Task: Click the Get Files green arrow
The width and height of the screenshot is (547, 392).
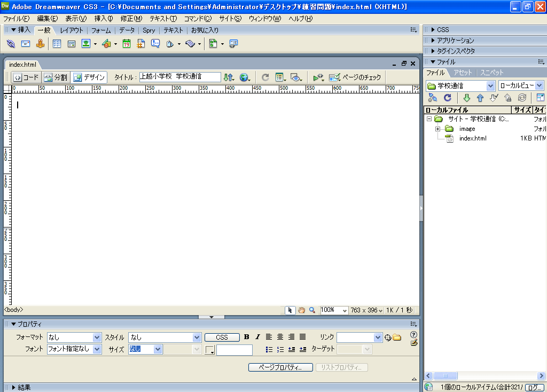Action: [466, 98]
